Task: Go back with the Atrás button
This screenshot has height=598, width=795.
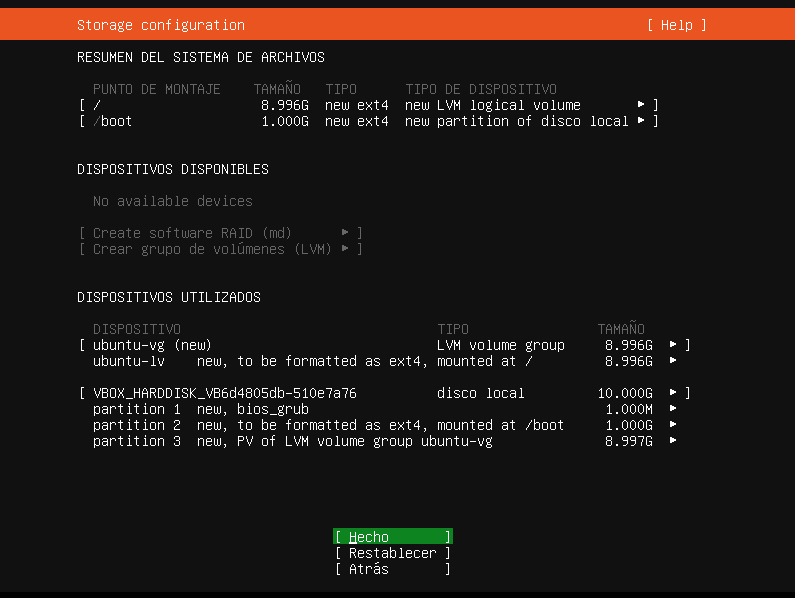Action: coord(392,569)
